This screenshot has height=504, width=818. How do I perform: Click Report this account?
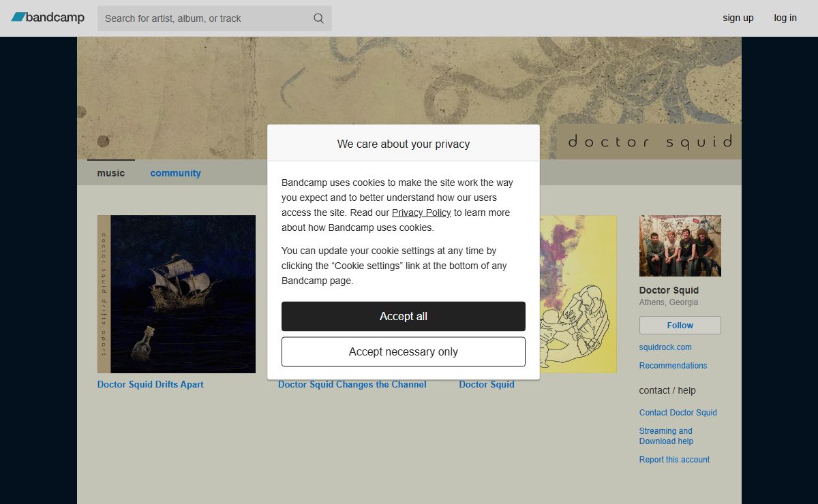coord(675,460)
